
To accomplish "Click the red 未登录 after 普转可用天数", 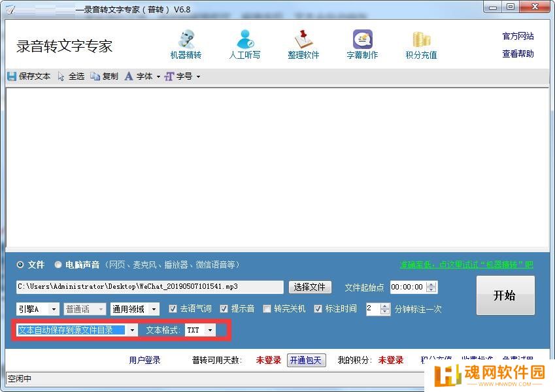I will point(268,360).
